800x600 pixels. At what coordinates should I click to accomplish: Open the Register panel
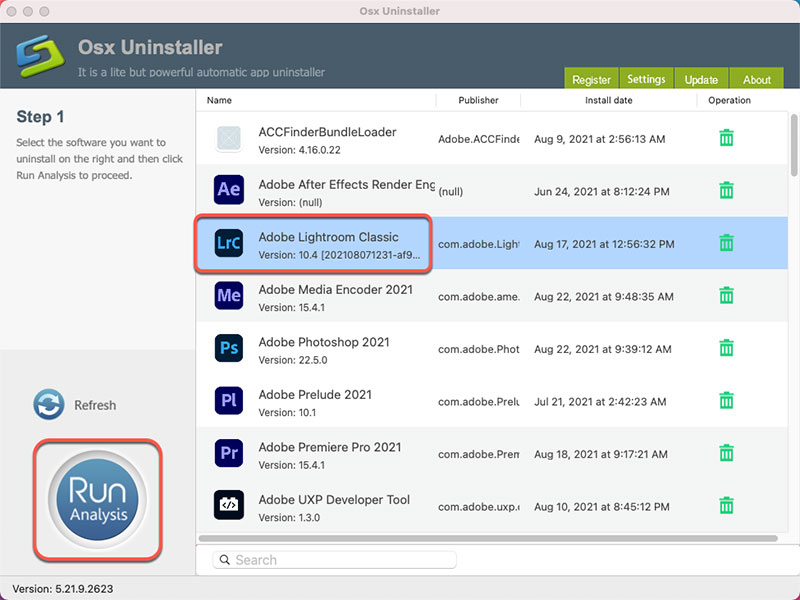point(591,78)
